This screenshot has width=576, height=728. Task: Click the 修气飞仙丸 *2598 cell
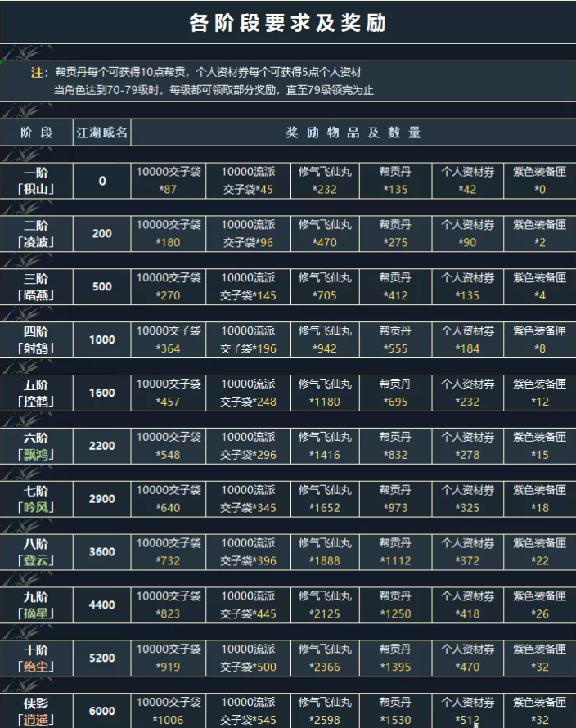[325, 711]
